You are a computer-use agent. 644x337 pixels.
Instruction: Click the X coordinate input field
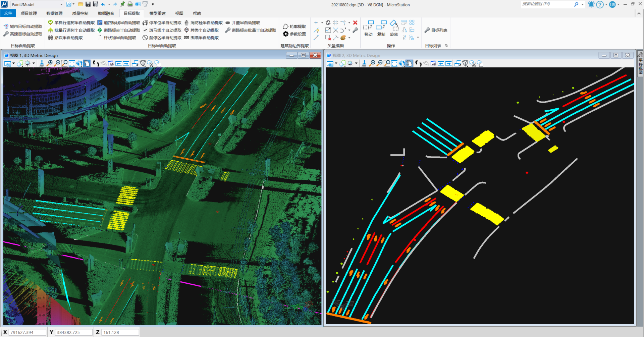pyautogui.click(x=28, y=332)
